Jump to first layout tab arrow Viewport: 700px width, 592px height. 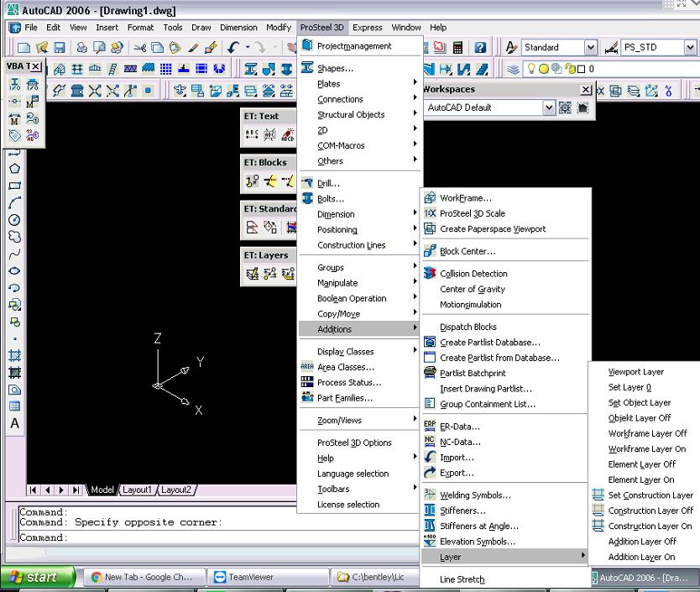pos(33,490)
